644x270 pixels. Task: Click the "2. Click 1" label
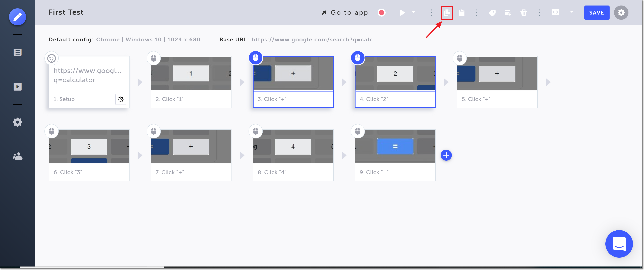tap(169, 99)
